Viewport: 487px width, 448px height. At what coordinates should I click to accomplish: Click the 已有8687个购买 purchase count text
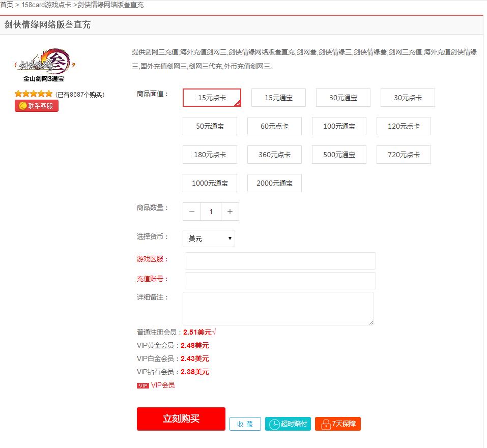pyautogui.click(x=80, y=95)
